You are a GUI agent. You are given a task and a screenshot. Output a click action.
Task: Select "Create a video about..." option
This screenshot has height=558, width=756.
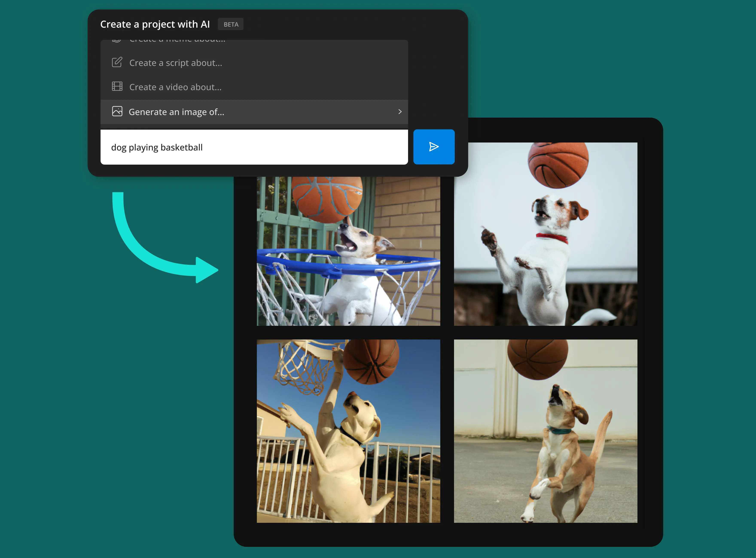pyautogui.click(x=175, y=87)
